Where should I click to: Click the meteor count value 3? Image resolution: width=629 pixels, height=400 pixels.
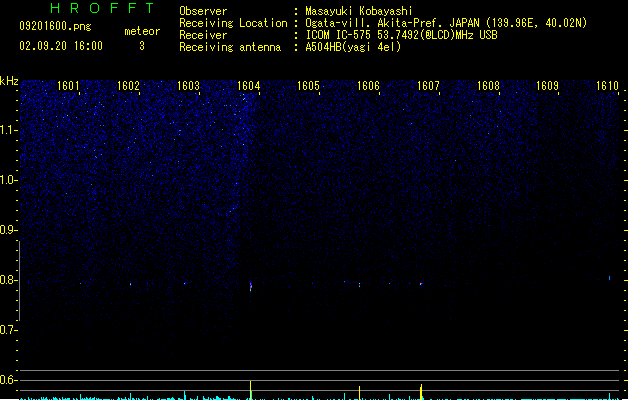[x=142, y=46]
